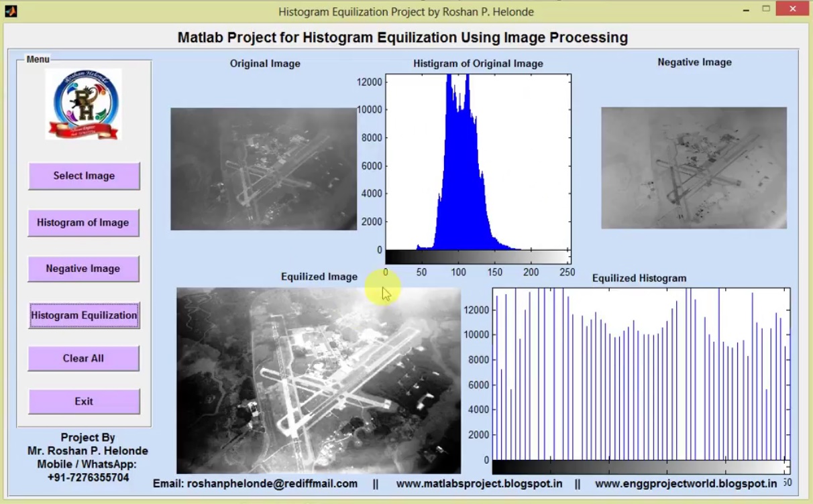Click the Original Image thumbnail
Viewport: 813px width, 504px height.
[263, 168]
